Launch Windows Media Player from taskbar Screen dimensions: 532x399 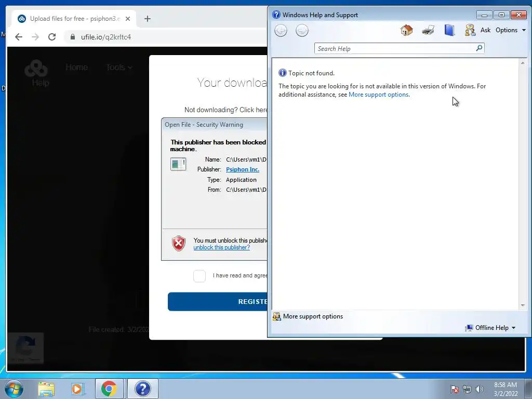[x=78, y=389]
